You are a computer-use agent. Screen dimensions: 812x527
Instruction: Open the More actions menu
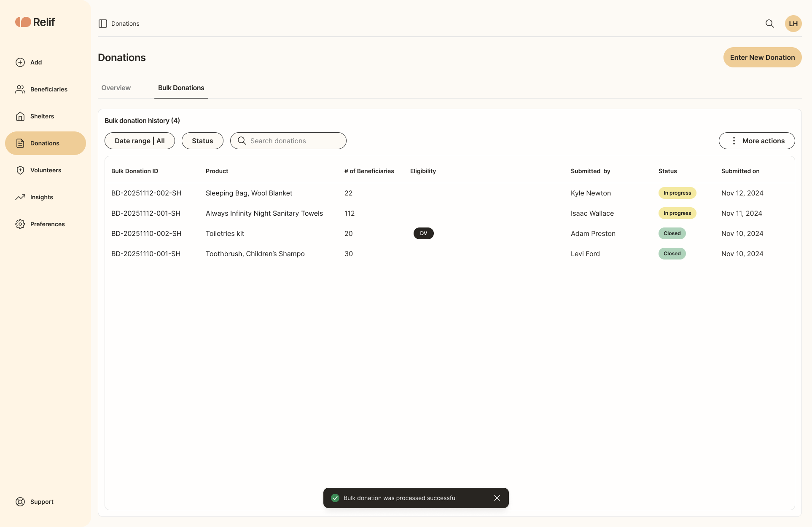click(x=757, y=141)
